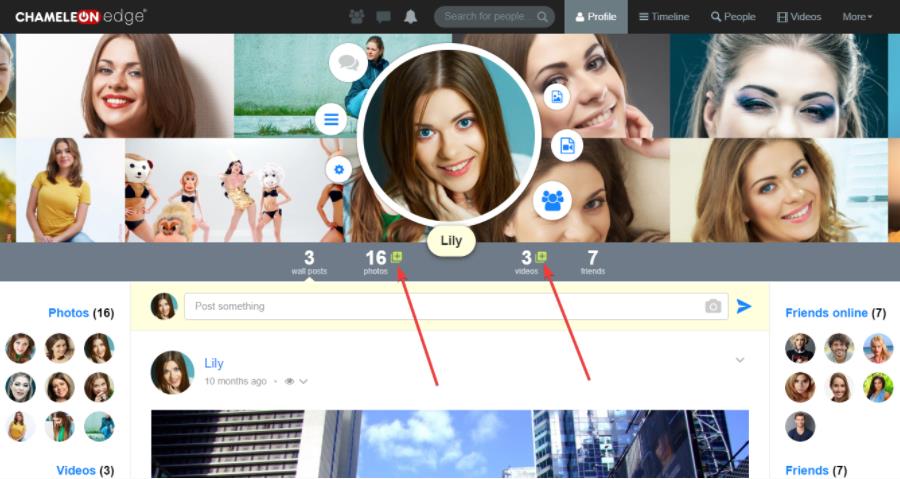Image resolution: width=900 pixels, height=479 pixels.
Task: Click green add icon next to videos count
Action: pos(541,258)
